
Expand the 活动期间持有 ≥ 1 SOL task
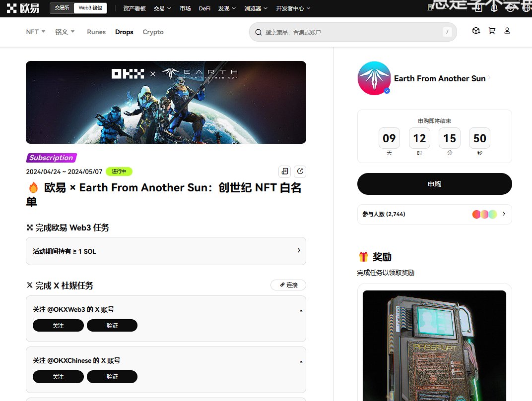pos(166,251)
